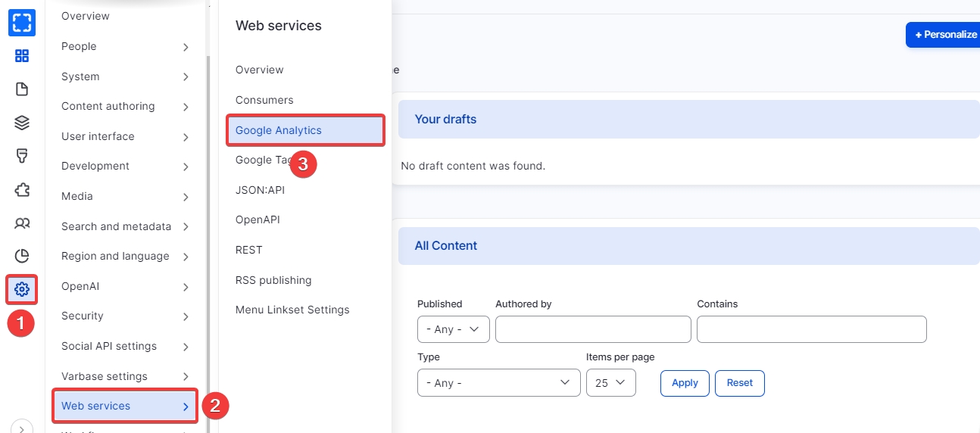Click the Authored by input field
The height and width of the screenshot is (433, 980).
pyautogui.click(x=593, y=329)
